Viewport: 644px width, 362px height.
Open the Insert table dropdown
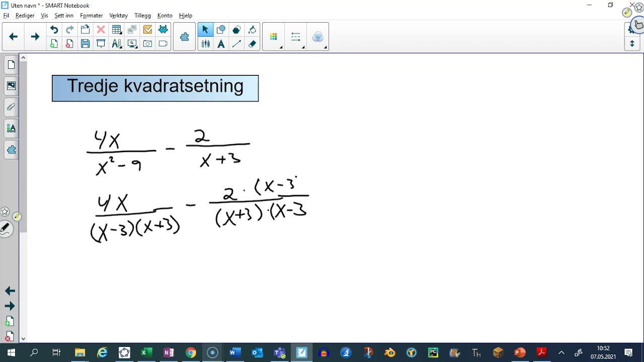coord(117,30)
